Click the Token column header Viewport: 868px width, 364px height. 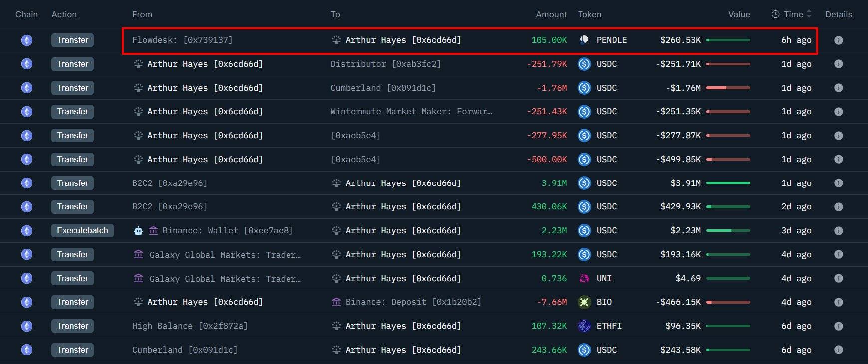(589, 14)
